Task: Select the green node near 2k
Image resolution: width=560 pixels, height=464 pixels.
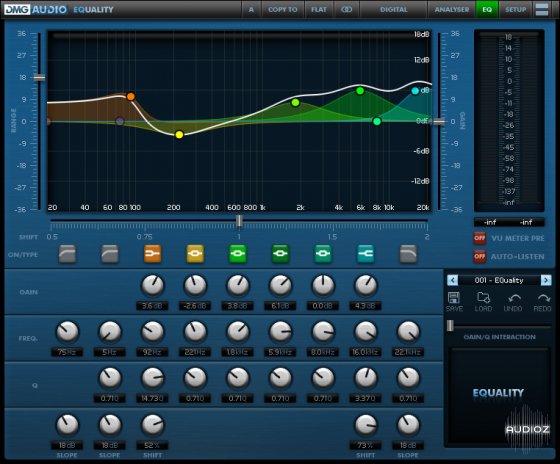Action: click(295, 103)
